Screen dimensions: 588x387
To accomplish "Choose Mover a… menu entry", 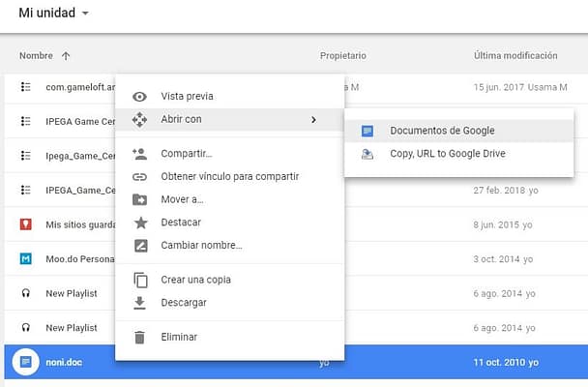I will coord(229,199).
